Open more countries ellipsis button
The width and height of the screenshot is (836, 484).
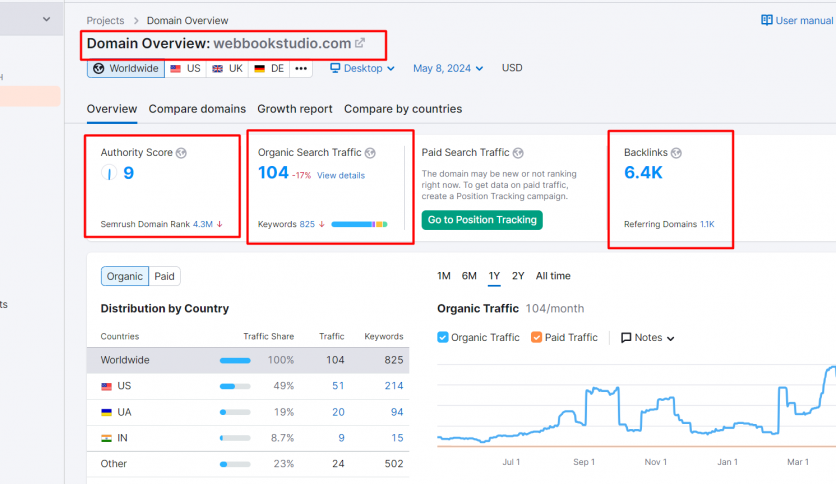[x=301, y=68]
